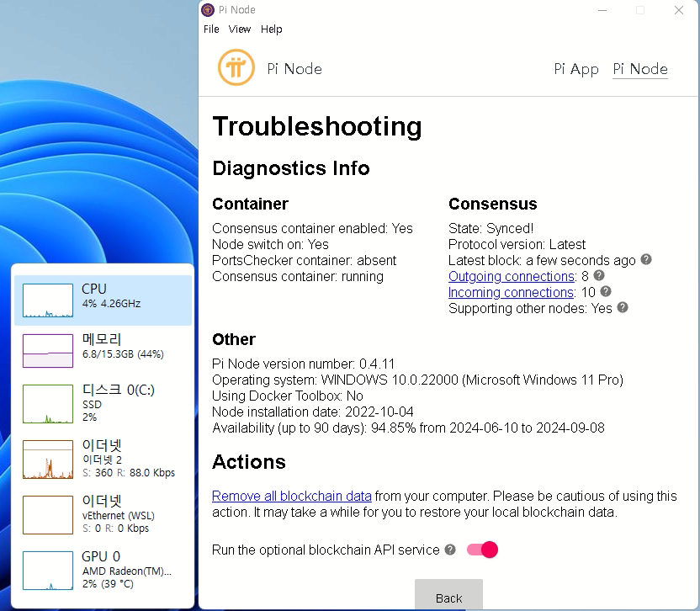
Task: Switch to the Pi App tab
Action: coord(575,69)
